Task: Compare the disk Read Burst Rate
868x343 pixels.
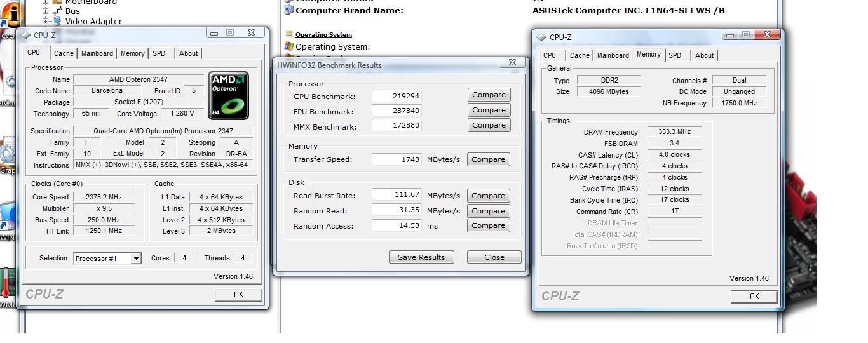Action: coord(488,196)
